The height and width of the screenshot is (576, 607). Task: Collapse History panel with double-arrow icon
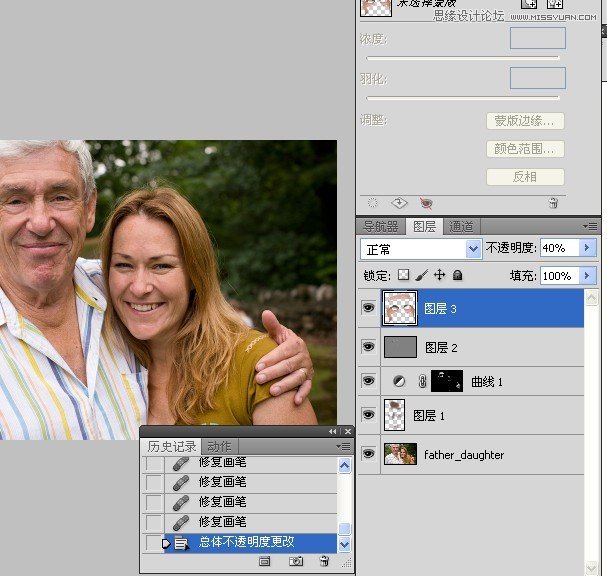(332, 431)
